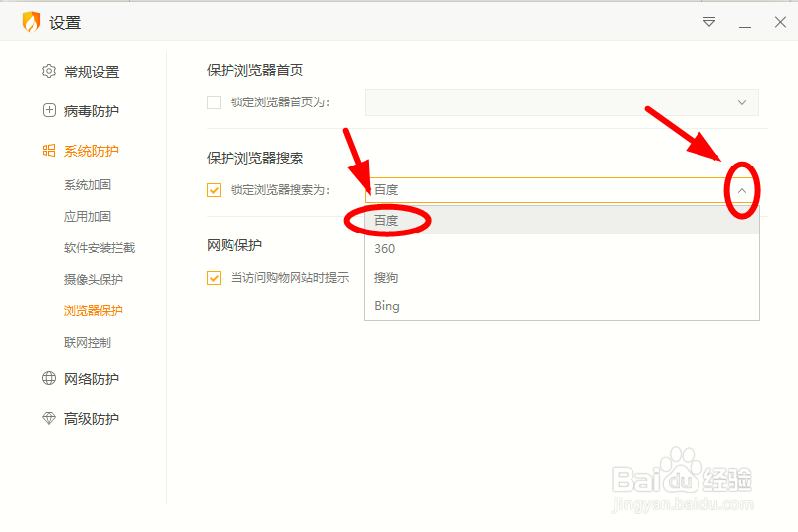The width and height of the screenshot is (798, 532).
Task: Go to 摄像头保护 sub-item
Action: pos(94,280)
